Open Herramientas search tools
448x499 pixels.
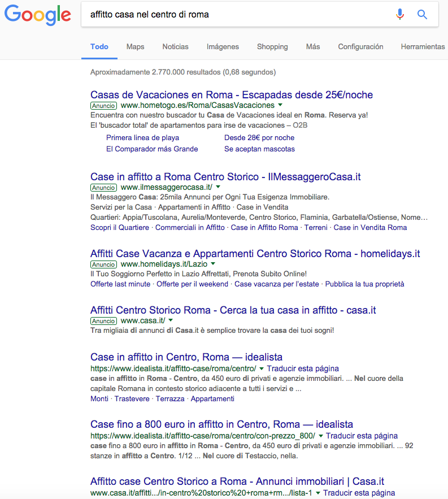tap(423, 47)
